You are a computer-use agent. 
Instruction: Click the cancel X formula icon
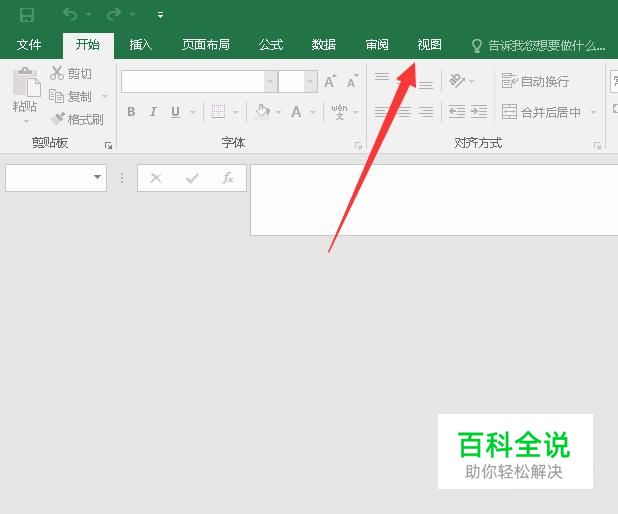156,178
